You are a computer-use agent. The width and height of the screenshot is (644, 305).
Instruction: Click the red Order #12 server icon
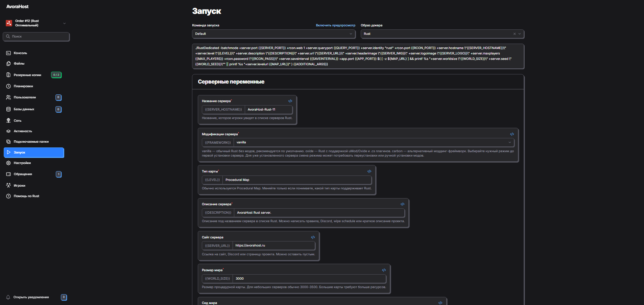click(x=9, y=23)
